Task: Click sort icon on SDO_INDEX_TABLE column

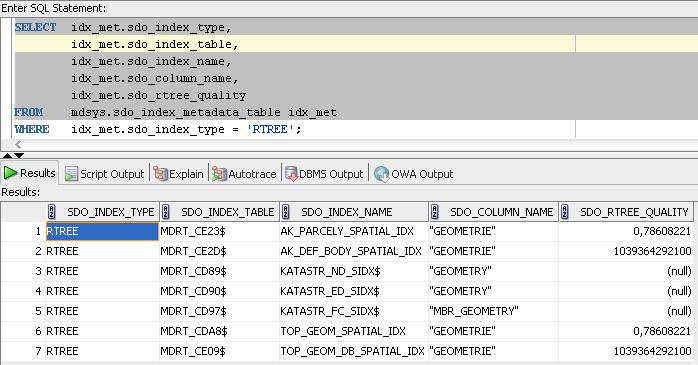Action: [x=166, y=212]
